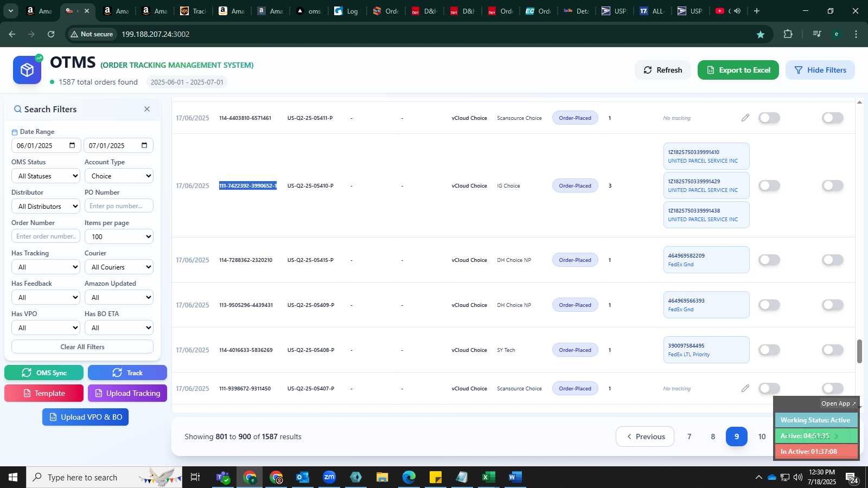The image size is (868, 488).
Task: Click the Upload VPO & BO button
Action: tap(85, 417)
